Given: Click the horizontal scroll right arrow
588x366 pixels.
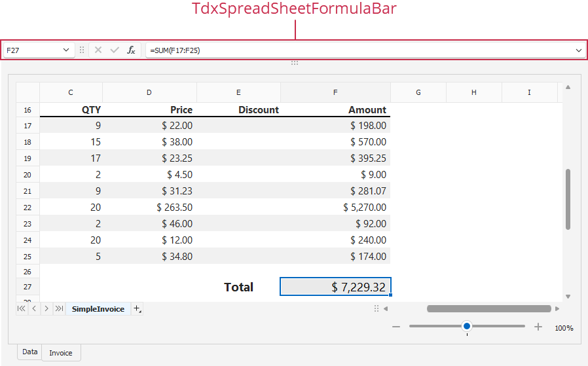Looking at the screenshot, I should tap(557, 308).
